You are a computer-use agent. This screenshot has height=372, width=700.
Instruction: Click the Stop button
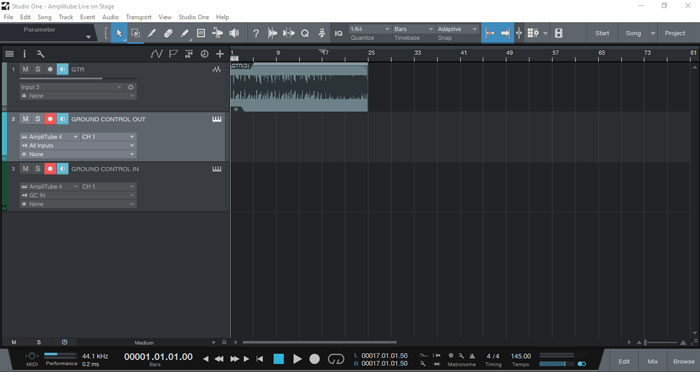pyautogui.click(x=279, y=359)
